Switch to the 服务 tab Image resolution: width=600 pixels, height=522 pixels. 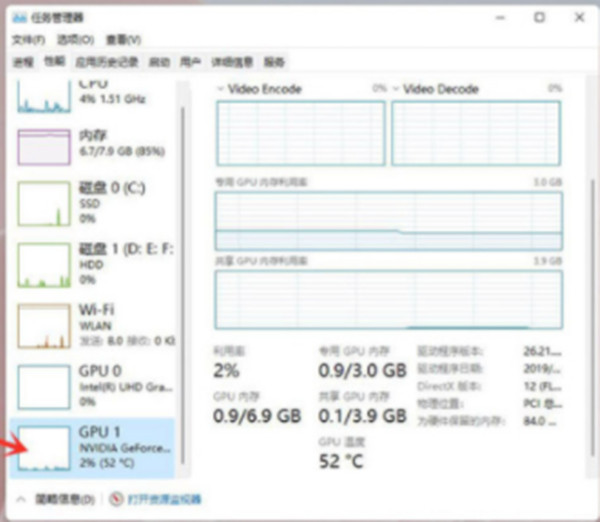[x=274, y=62]
